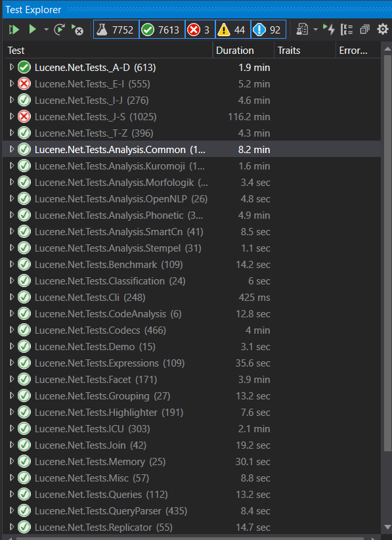Expand Lucene.Net.Tests.Codecs node

point(12,330)
